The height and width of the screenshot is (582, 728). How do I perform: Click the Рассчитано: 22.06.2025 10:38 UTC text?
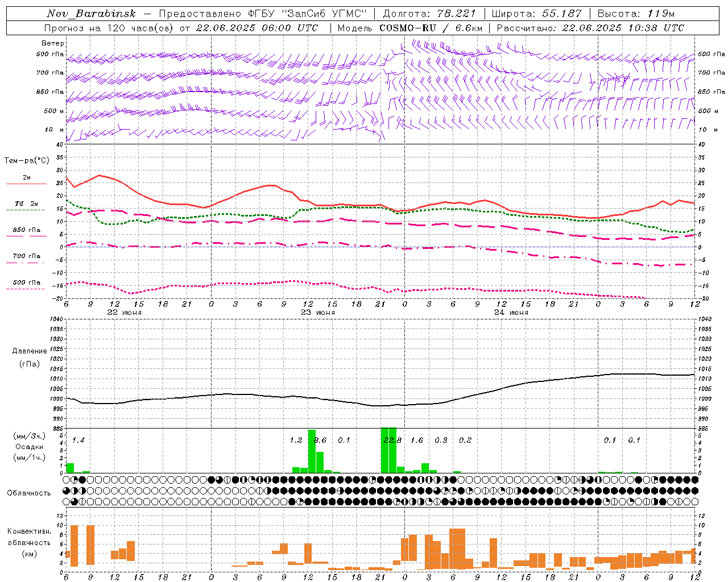click(590, 28)
